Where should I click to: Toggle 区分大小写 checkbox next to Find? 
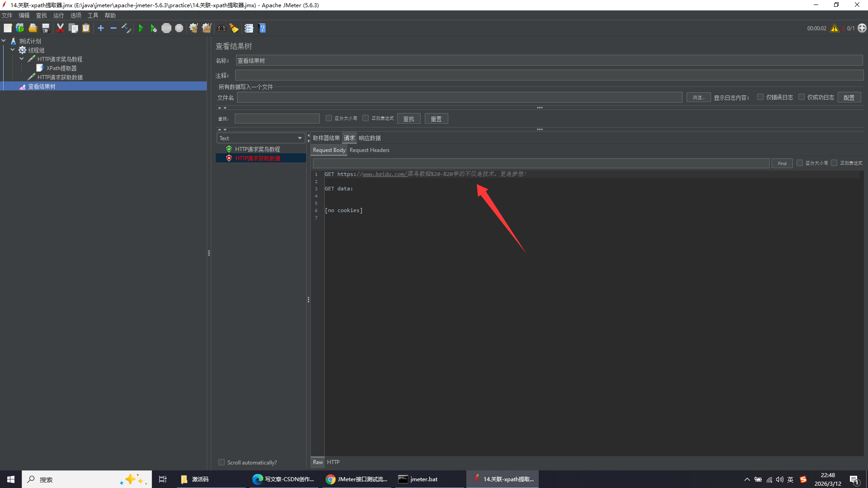click(x=800, y=163)
